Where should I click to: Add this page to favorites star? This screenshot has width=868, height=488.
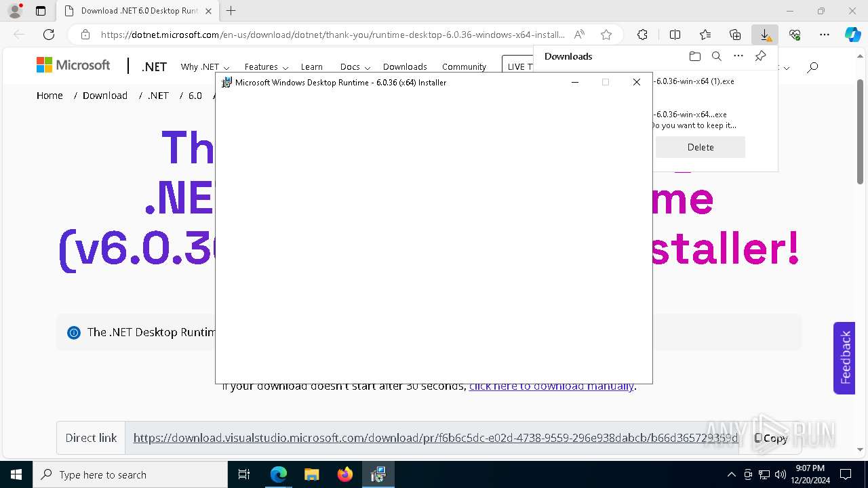[606, 35]
